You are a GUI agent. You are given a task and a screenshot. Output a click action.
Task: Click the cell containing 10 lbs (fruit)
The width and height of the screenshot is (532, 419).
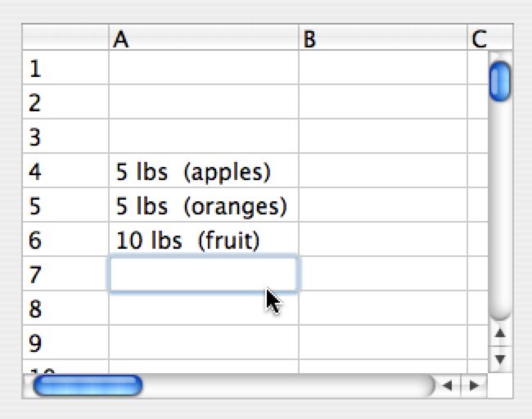coord(203,241)
